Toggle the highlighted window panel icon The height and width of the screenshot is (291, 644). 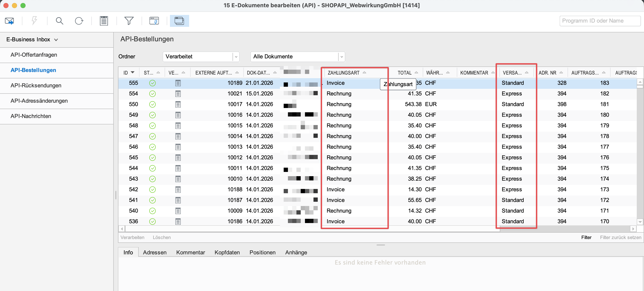179,21
